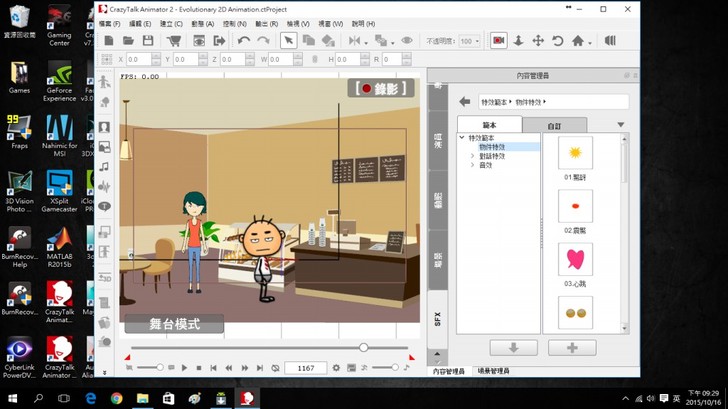This screenshot has width=728, height=409.
Task: Click the Redo arrow in the toolbar
Action: pos(262,41)
